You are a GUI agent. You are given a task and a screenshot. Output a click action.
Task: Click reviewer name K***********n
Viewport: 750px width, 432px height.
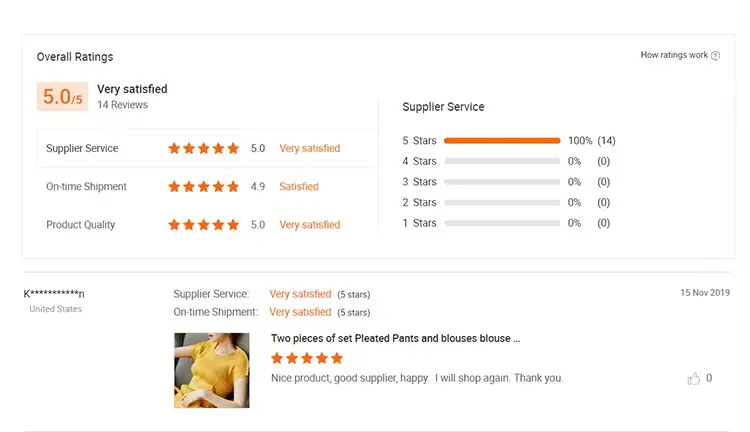click(54, 294)
